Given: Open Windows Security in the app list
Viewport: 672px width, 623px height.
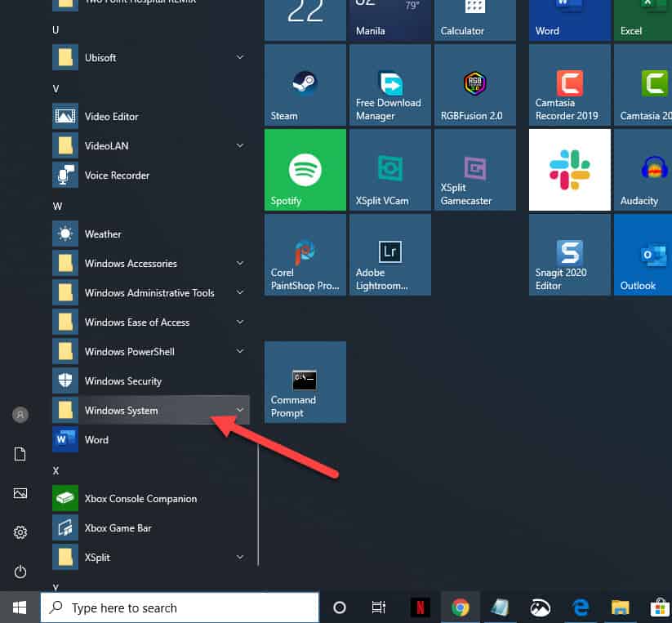Looking at the screenshot, I should tap(151, 381).
